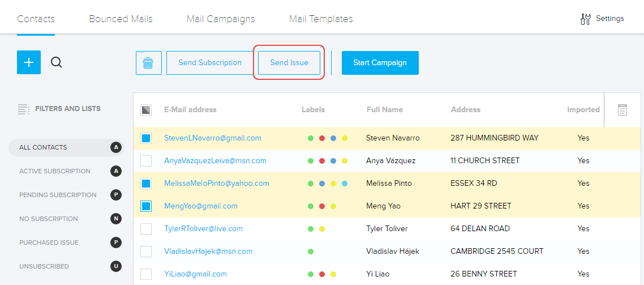
Task: Open the Mail Campaigns tab
Action: click(221, 19)
